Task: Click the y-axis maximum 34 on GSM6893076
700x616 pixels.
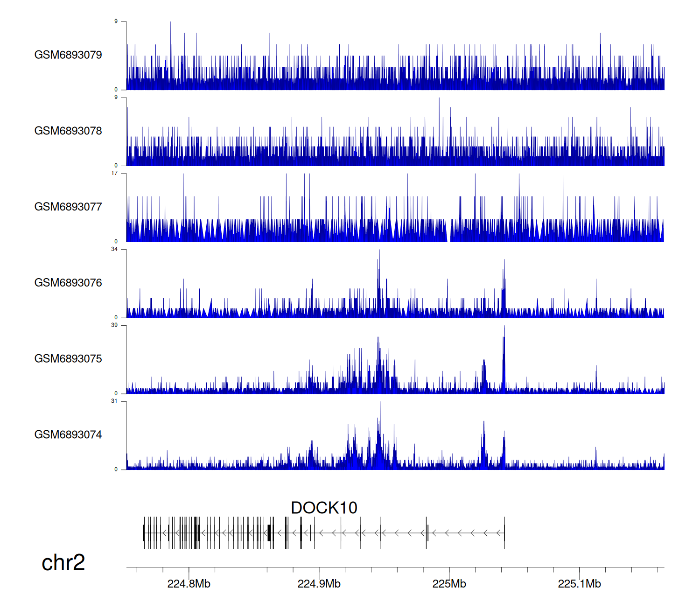Action: coord(114,249)
